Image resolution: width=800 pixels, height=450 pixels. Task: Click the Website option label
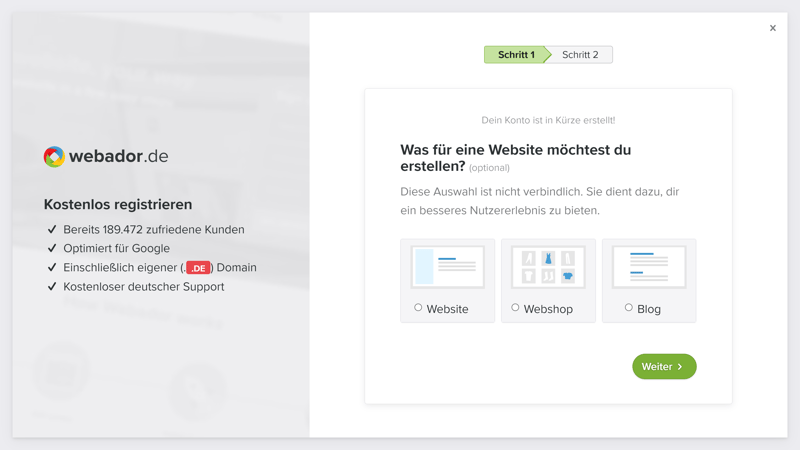(x=447, y=309)
